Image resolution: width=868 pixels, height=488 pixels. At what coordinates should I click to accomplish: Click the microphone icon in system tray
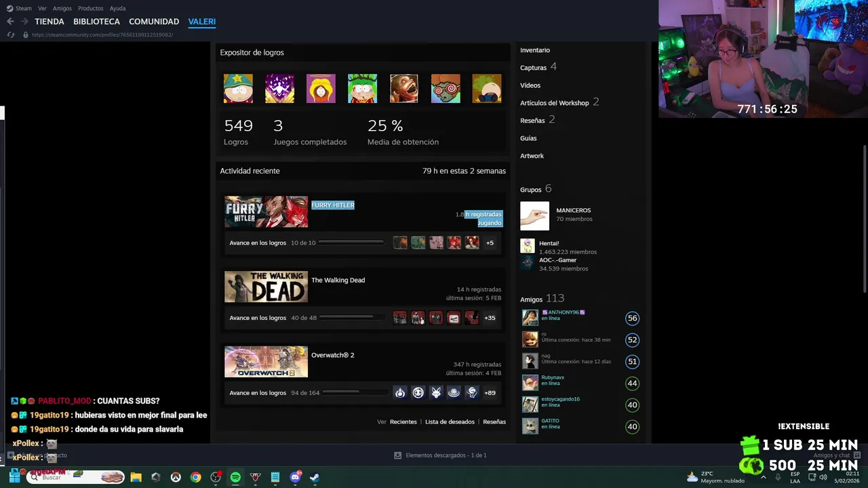click(778, 477)
